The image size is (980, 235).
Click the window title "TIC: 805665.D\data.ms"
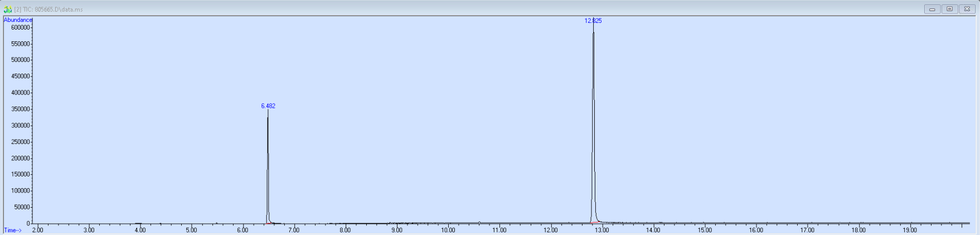(x=52, y=9)
